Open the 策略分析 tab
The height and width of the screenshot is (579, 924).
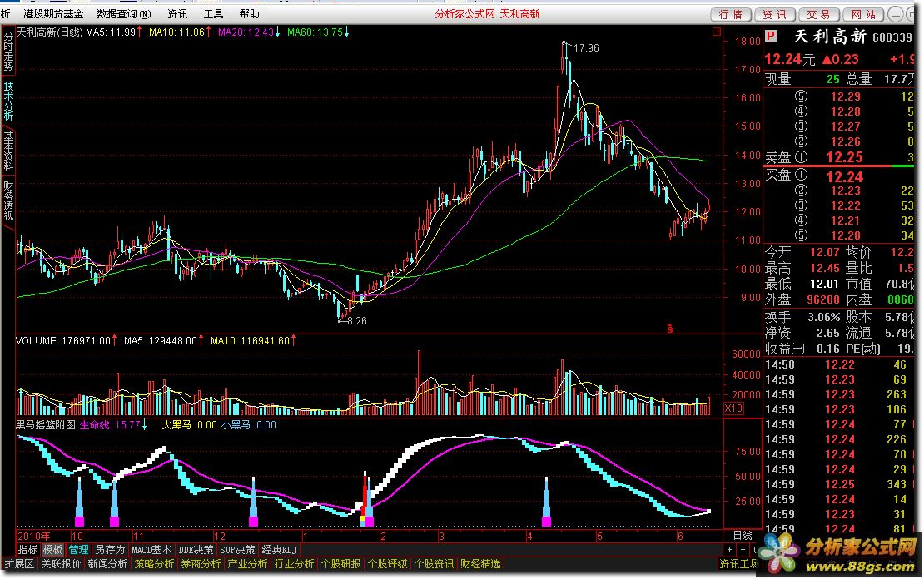pyautogui.click(x=154, y=564)
